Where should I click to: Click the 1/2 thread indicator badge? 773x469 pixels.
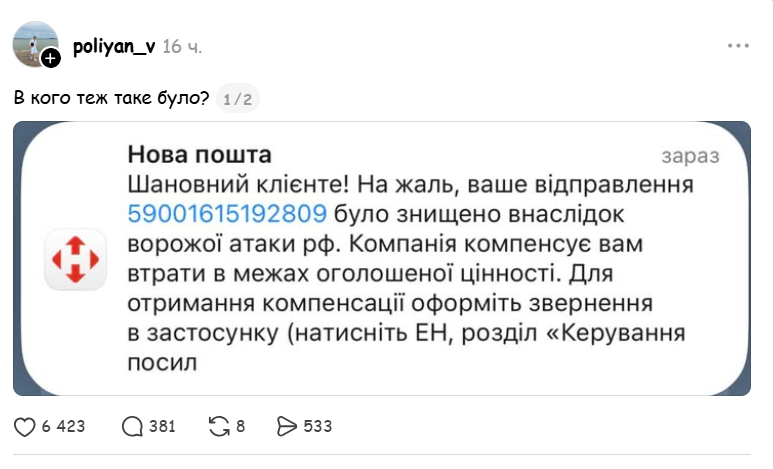click(238, 98)
